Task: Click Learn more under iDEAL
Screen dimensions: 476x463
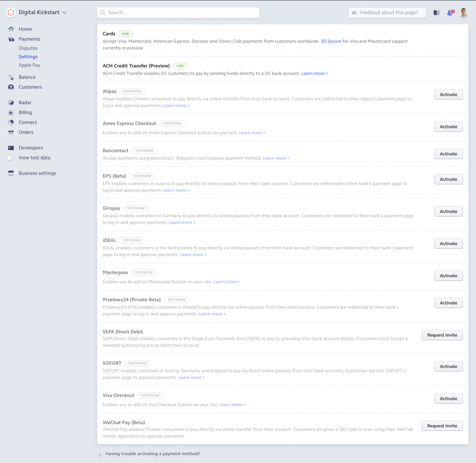Action: (x=193, y=255)
